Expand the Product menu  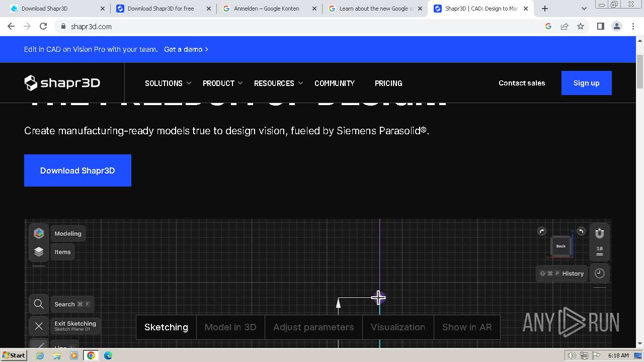[223, 83]
